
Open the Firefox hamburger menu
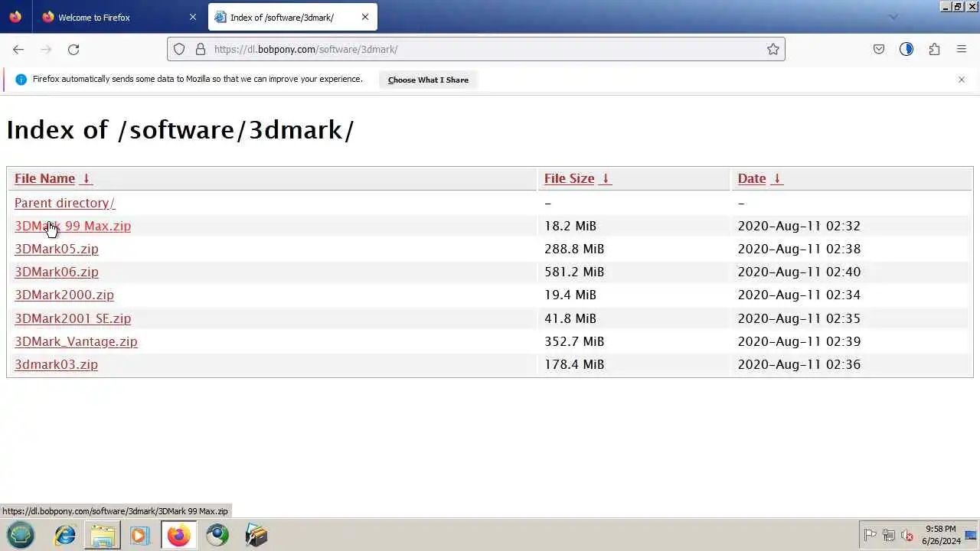tap(962, 49)
